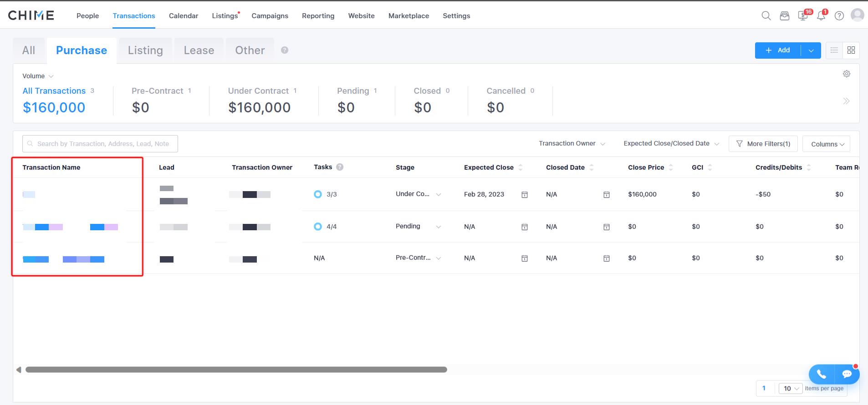Viewport: 868px width, 405px height.
Task: Click the 4/4 tasks progress circle
Action: (x=318, y=226)
